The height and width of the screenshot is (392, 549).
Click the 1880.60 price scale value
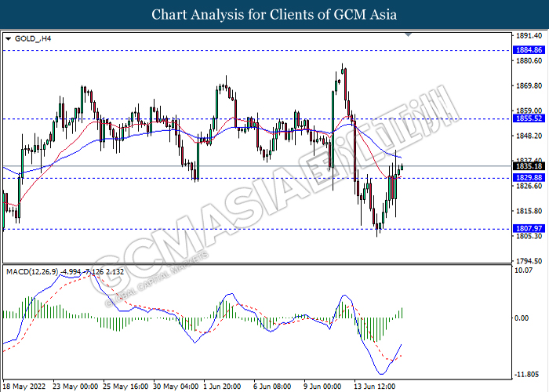pyautogui.click(x=529, y=61)
